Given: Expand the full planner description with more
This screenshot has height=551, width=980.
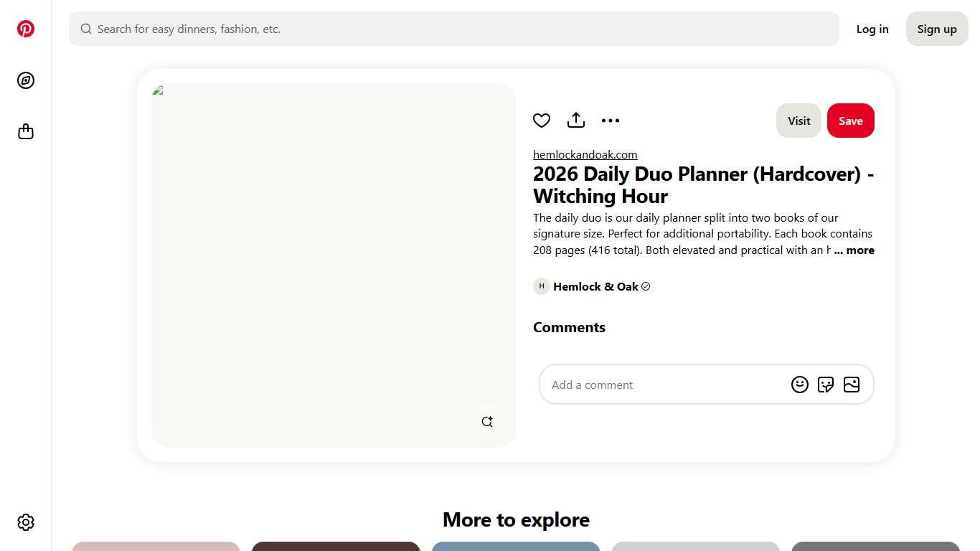Looking at the screenshot, I should coord(854,250).
